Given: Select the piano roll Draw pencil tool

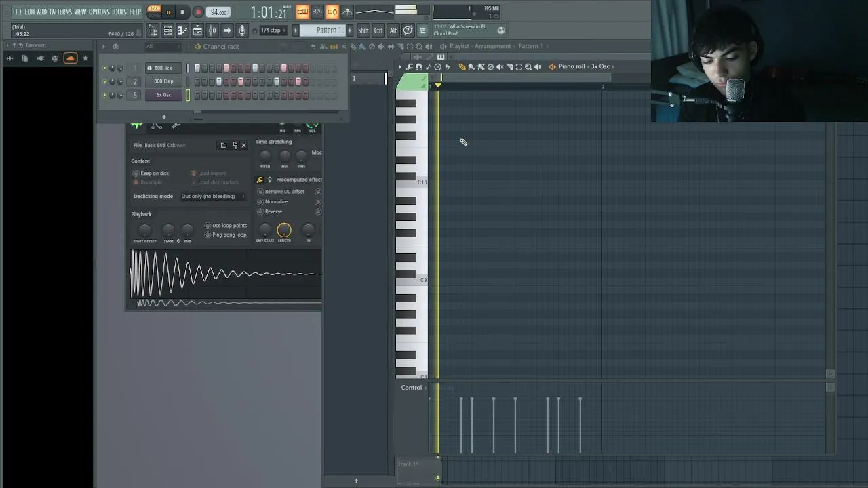Looking at the screenshot, I should point(462,66).
